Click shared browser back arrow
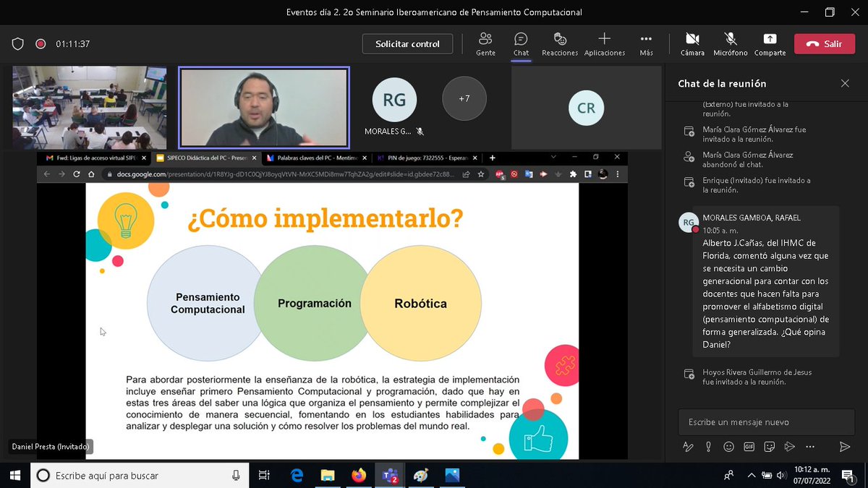868x488 pixels. (x=47, y=174)
